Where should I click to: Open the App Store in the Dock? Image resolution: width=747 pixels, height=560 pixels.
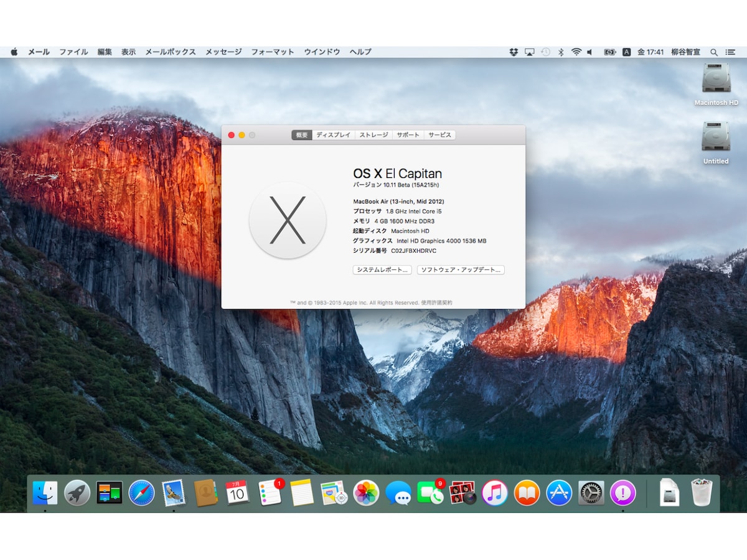tap(559, 493)
